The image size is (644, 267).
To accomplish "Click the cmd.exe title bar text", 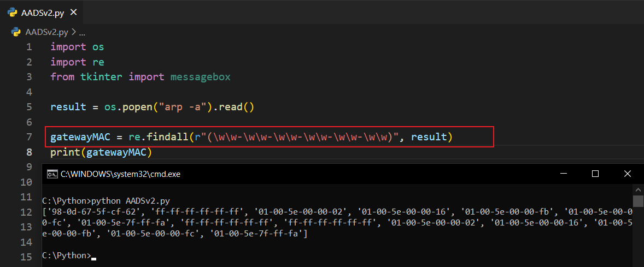I will [120, 174].
